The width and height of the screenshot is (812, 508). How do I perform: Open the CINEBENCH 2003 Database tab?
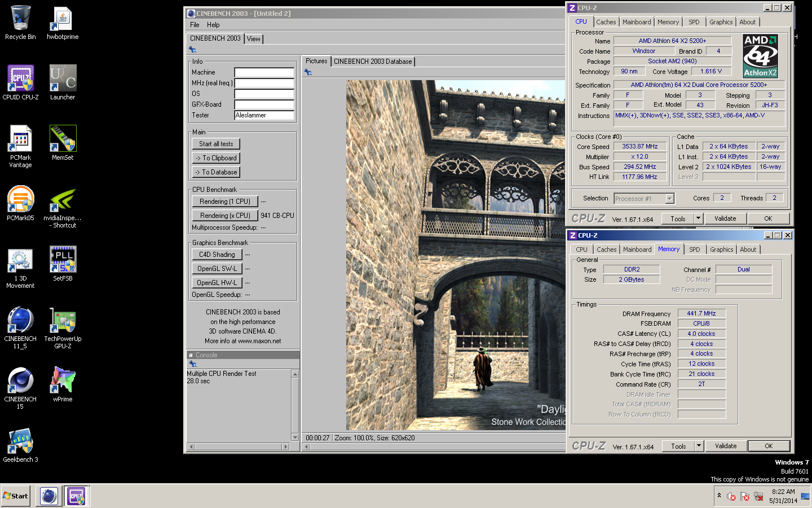(x=373, y=62)
